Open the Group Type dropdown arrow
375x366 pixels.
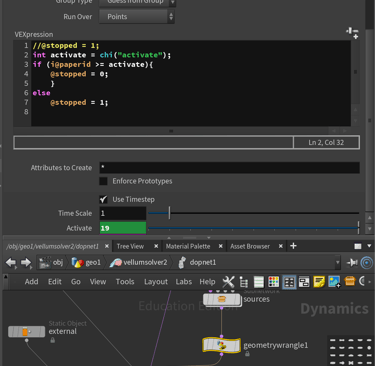(x=172, y=2)
